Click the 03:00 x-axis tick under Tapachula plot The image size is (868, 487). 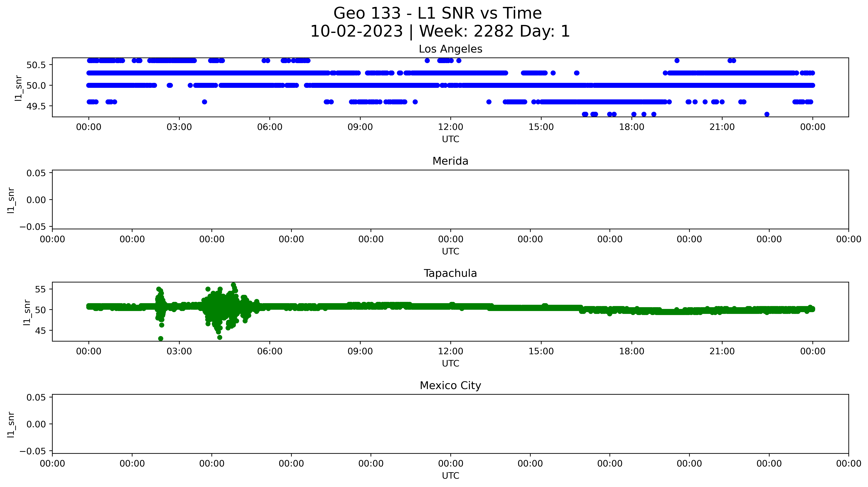pyautogui.click(x=179, y=351)
